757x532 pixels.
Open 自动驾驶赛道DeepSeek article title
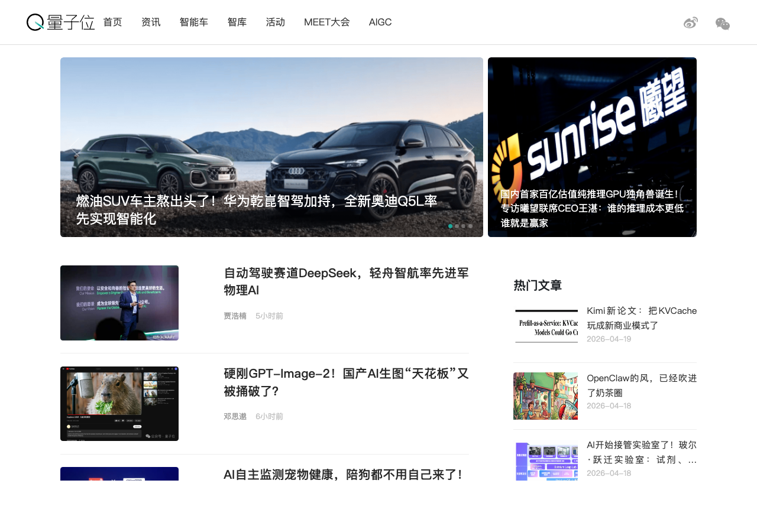tap(346, 281)
